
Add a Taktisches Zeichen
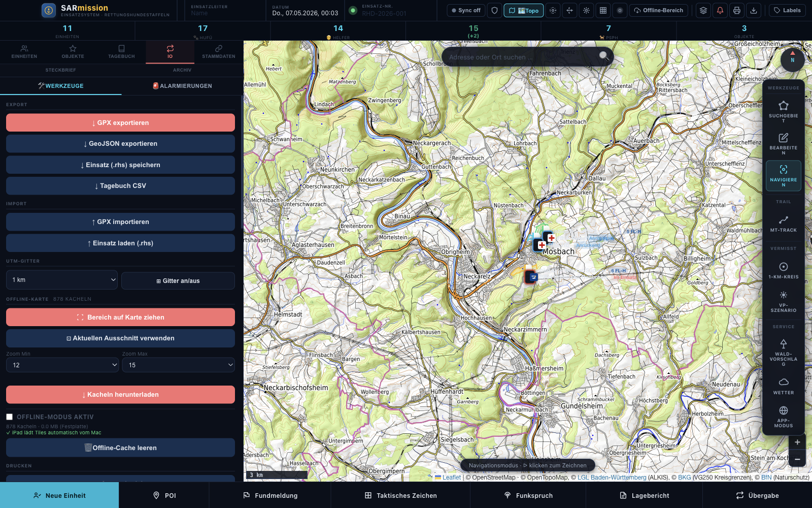pos(400,495)
